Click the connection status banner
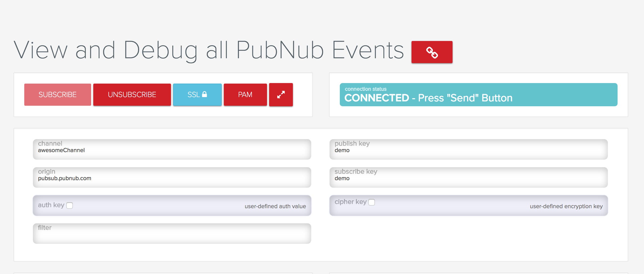The height and width of the screenshot is (274, 644). (x=478, y=95)
